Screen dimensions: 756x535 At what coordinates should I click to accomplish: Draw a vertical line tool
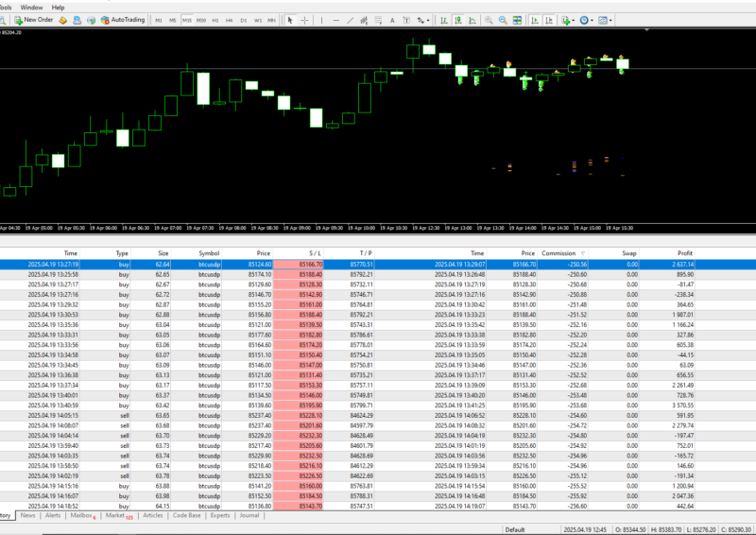tap(320, 19)
